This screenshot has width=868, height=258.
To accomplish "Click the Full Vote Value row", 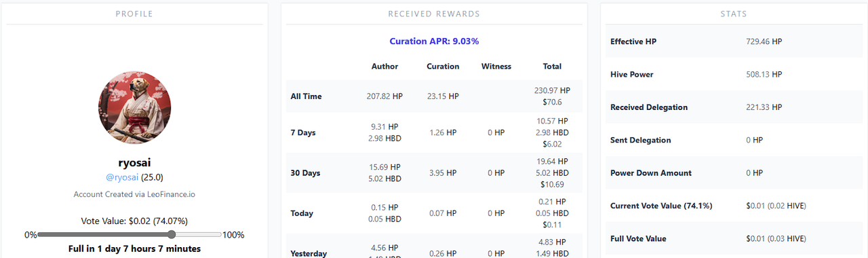I will (734, 239).
